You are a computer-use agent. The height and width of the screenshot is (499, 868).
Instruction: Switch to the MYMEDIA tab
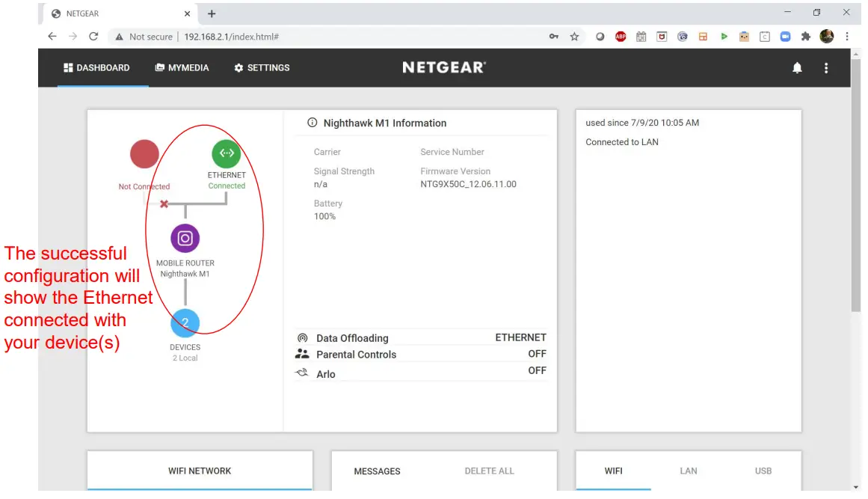(182, 67)
